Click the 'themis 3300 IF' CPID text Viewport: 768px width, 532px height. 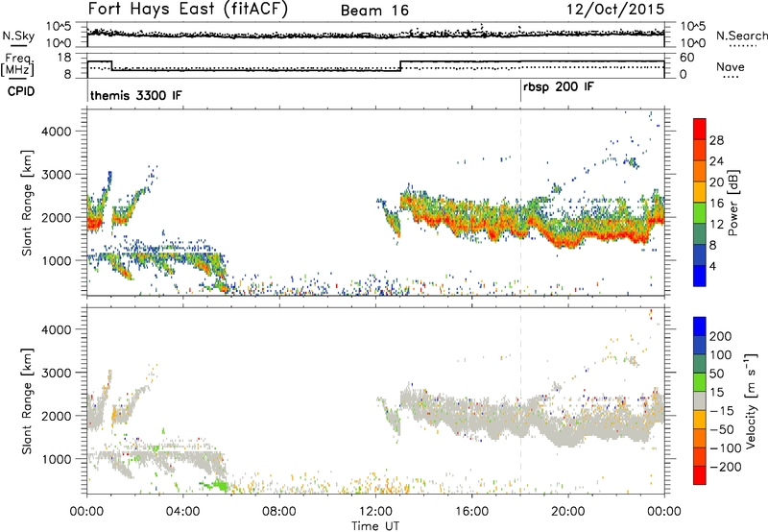(135, 95)
